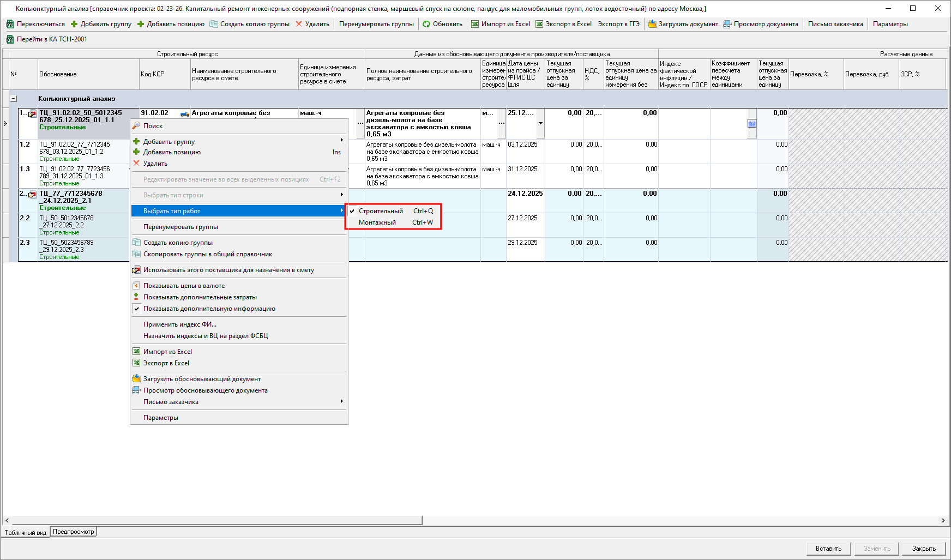The image size is (951, 560).
Task: Click 'Перейти в КА ТСН-2001' icon
Action: (x=10, y=39)
